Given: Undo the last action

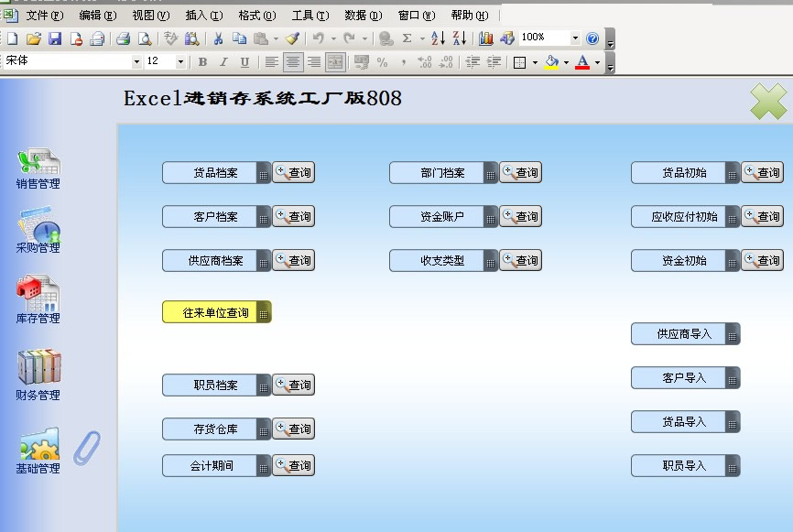Looking at the screenshot, I should point(318,38).
